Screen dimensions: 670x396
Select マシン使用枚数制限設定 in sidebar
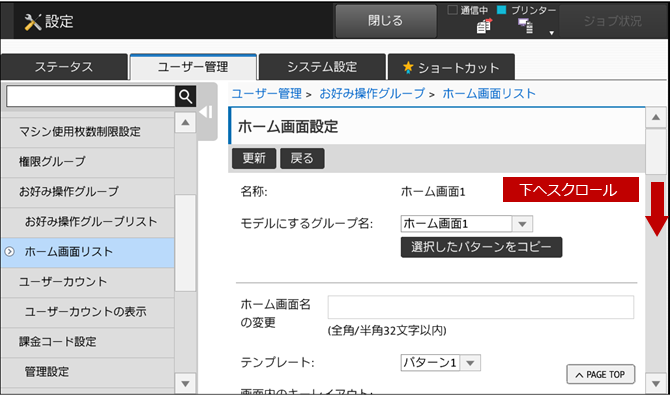point(88,132)
